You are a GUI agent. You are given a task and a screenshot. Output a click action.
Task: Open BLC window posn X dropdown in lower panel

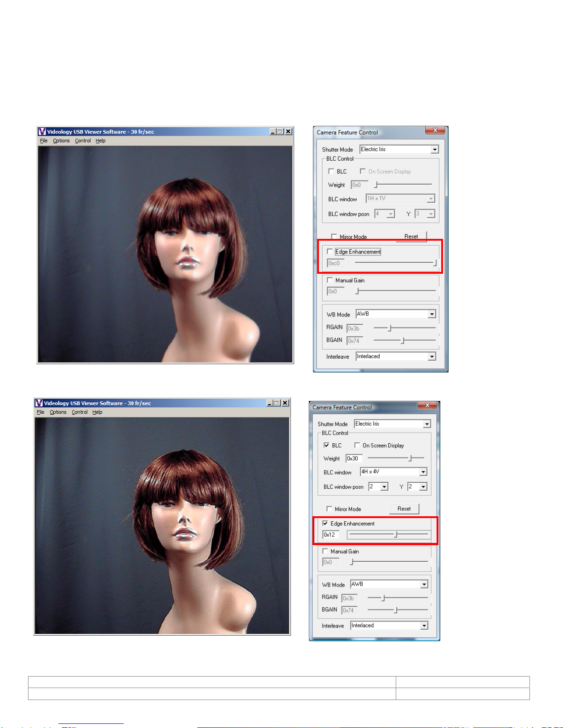click(x=385, y=486)
